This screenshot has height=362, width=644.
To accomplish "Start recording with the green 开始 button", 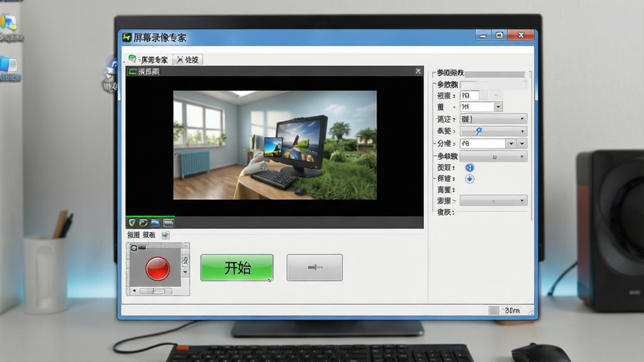I will click(237, 268).
